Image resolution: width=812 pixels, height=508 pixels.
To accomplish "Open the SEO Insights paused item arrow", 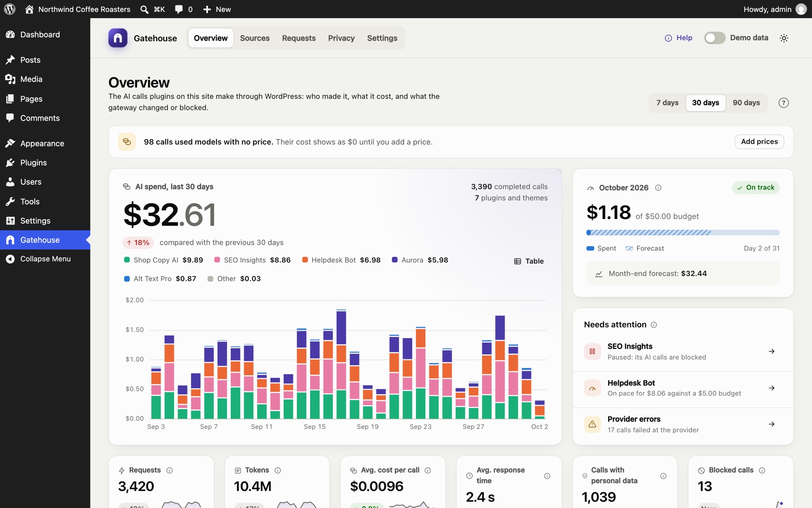I will pyautogui.click(x=771, y=351).
